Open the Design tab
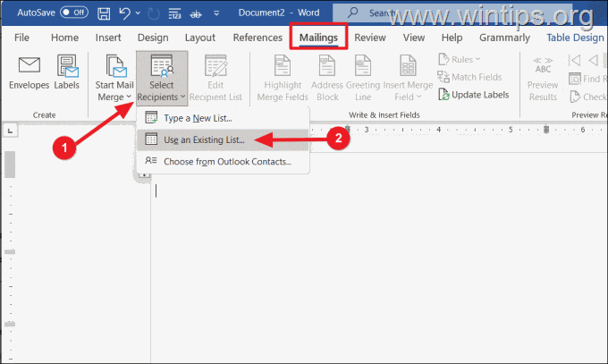This screenshot has height=364, width=608. coord(153,38)
